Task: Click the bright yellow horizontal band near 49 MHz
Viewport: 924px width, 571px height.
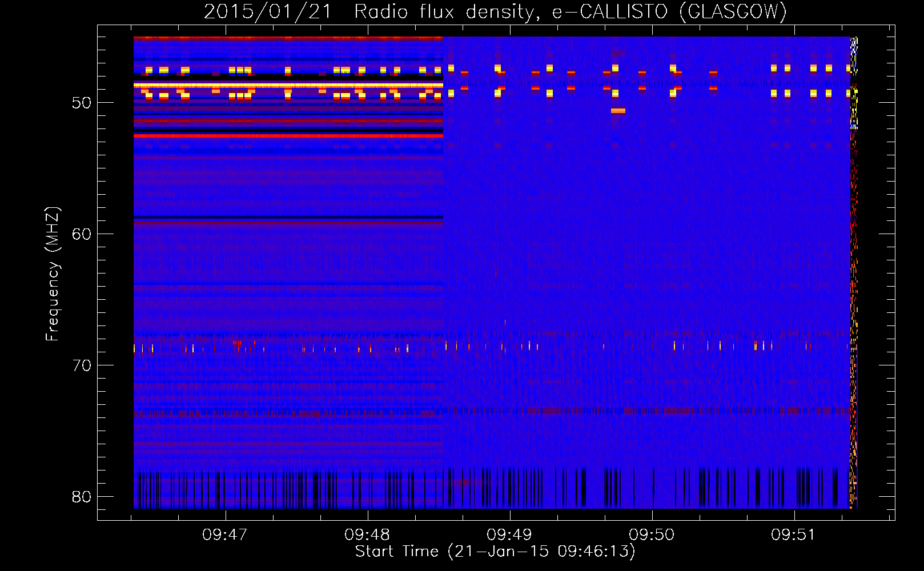Action: 288,85
